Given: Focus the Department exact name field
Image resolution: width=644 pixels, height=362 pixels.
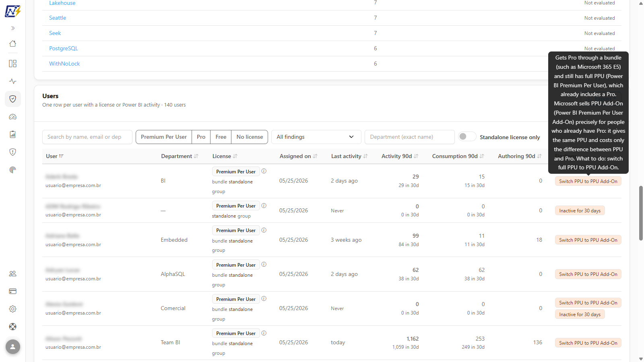Looking at the screenshot, I should tap(410, 137).
